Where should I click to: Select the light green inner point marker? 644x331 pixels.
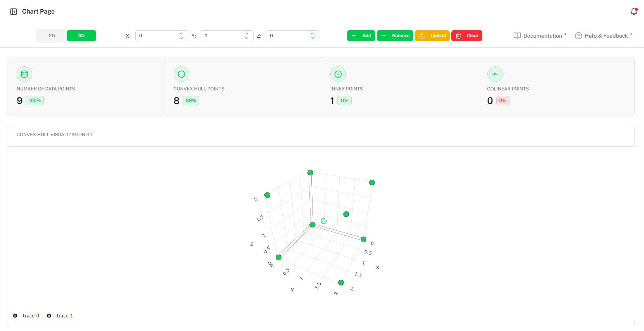[324, 221]
